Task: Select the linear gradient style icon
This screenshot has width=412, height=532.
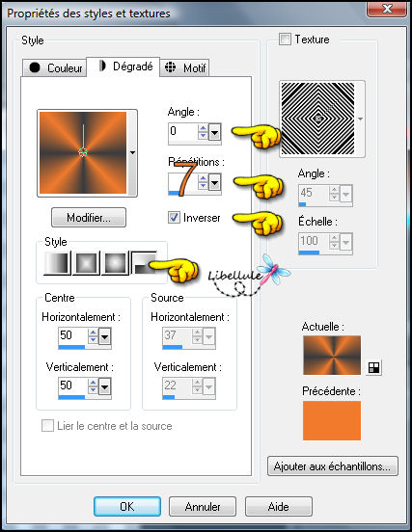Action: tap(57, 262)
